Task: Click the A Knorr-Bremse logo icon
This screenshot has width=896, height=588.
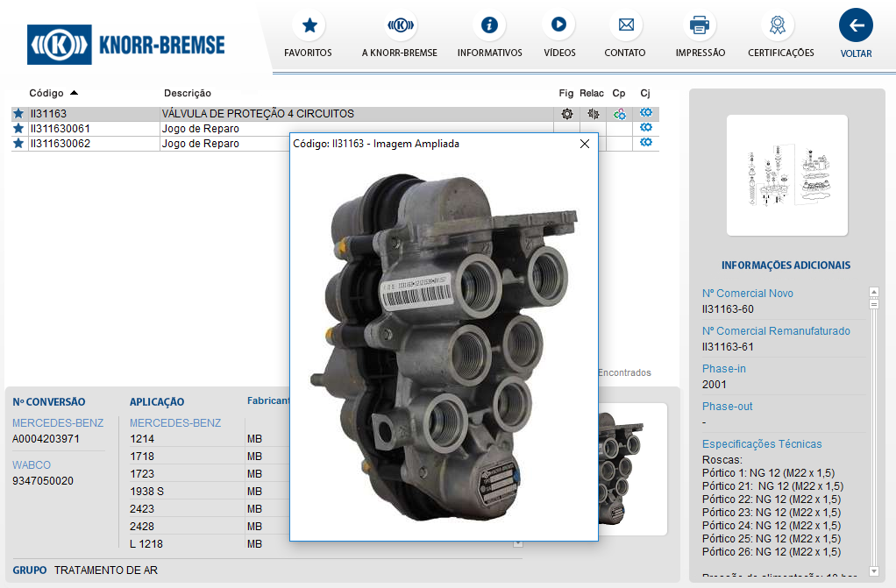Action: point(400,25)
